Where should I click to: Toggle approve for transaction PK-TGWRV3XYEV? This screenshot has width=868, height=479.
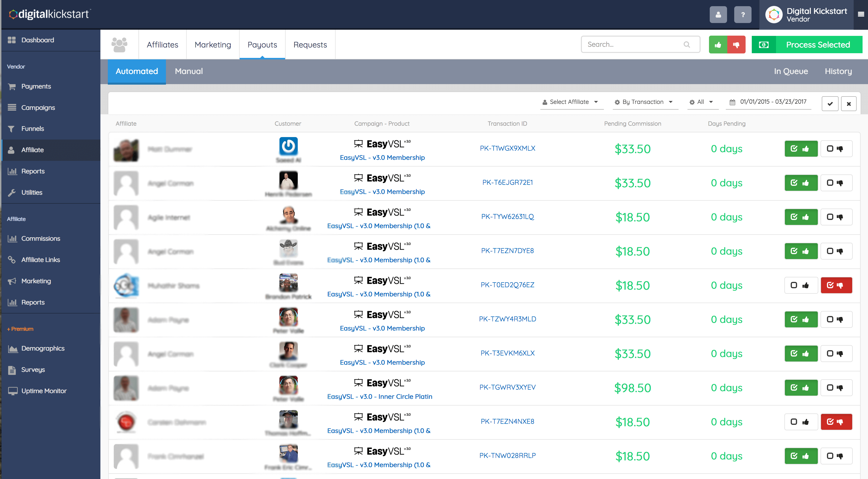tap(801, 388)
